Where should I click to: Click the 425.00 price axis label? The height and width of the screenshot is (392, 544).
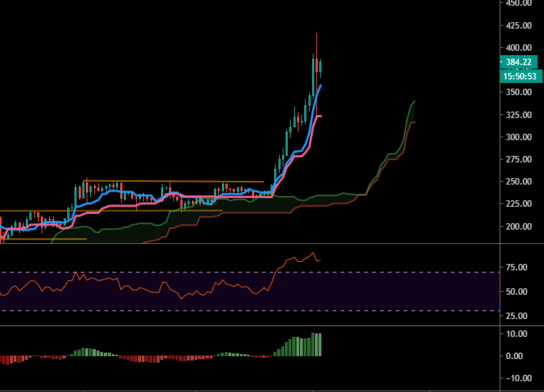(x=518, y=25)
